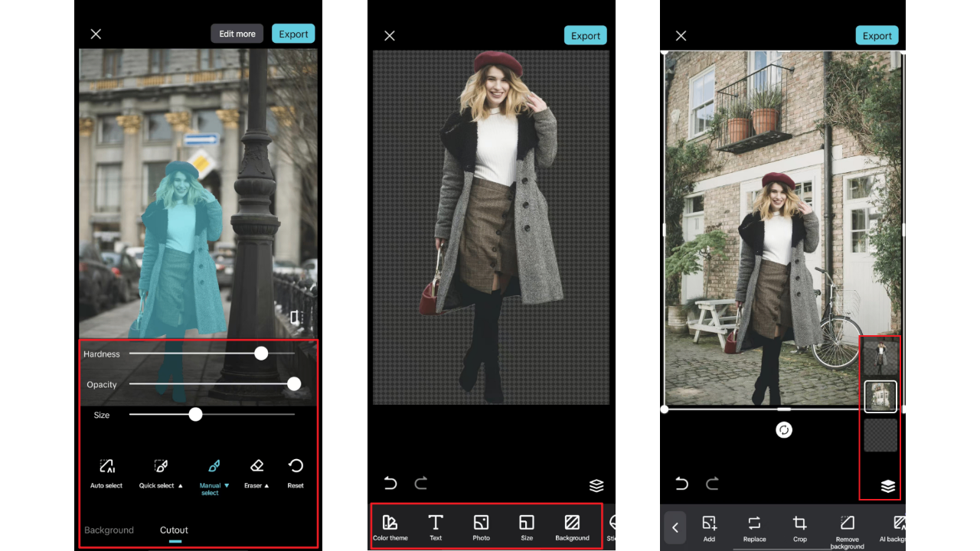The image size is (980, 551).
Task: Export the transparent-background cutout image
Action: (586, 35)
